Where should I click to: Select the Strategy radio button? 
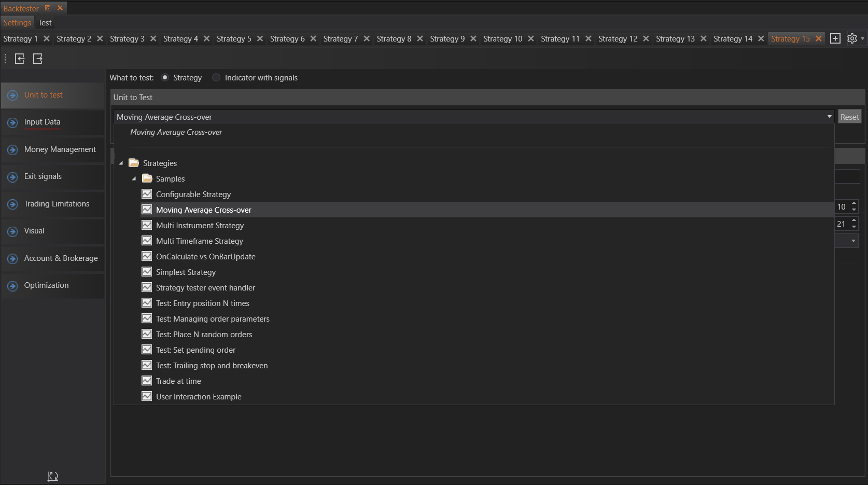(x=165, y=78)
